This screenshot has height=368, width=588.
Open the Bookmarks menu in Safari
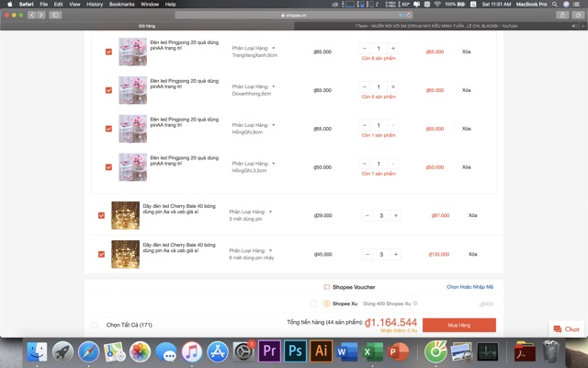pyautogui.click(x=121, y=5)
